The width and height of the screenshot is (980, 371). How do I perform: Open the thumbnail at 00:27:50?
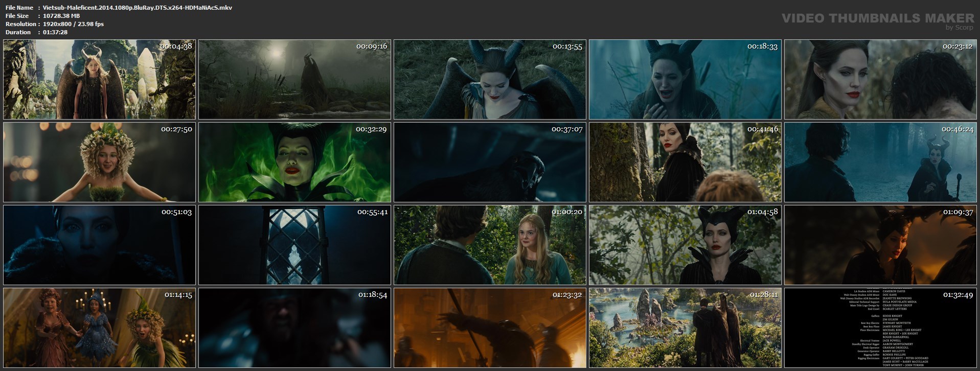tap(99, 162)
